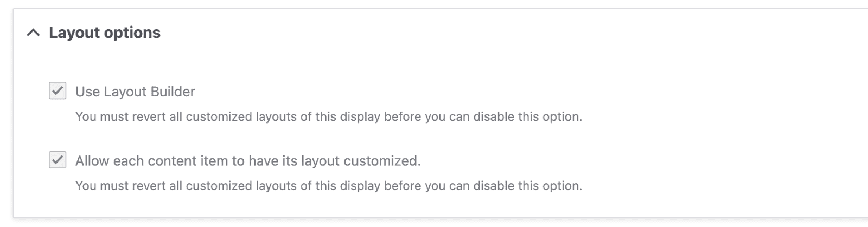The image size is (868, 227).
Task: Hide Layout options using the arrow icon
Action: point(33,33)
